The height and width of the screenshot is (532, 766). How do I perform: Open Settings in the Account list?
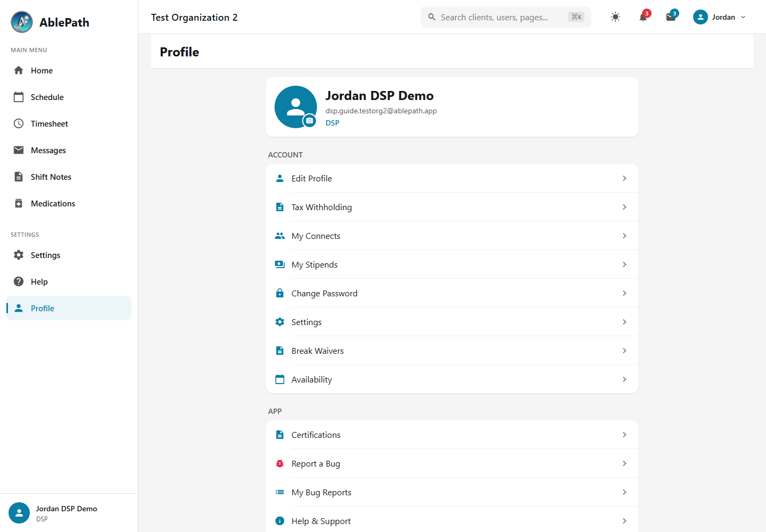pyautogui.click(x=452, y=322)
